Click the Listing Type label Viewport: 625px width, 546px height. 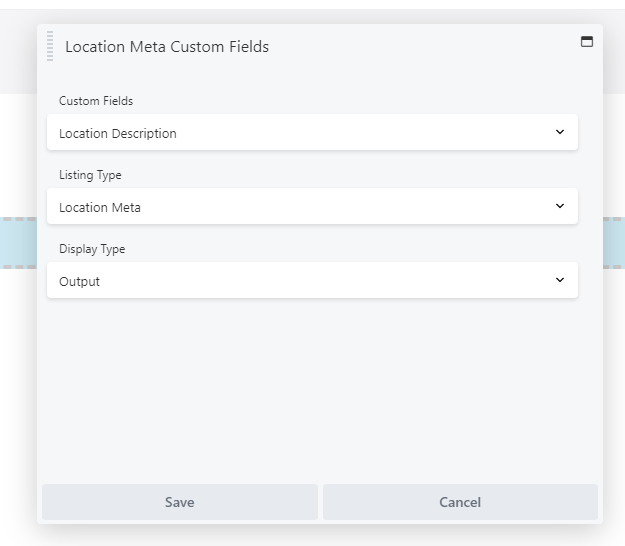tap(90, 175)
